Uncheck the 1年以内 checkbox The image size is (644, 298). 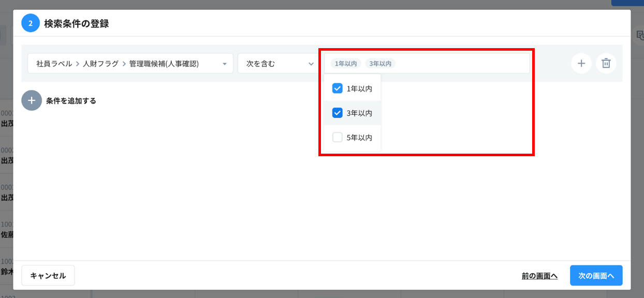point(337,88)
